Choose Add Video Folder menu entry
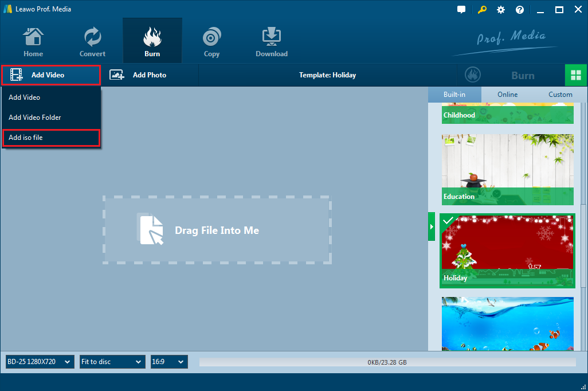Image resolution: width=588 pixels, height=391 pixels. [x=51, y=118]
